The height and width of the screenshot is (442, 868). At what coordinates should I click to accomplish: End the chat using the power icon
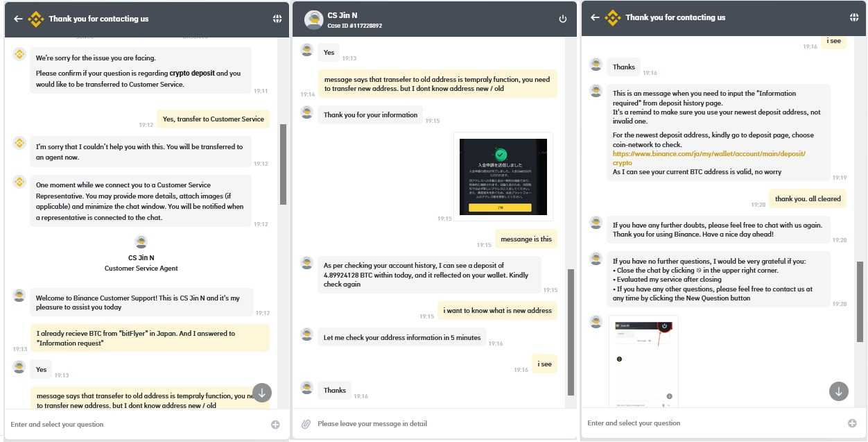coord(563,19)
